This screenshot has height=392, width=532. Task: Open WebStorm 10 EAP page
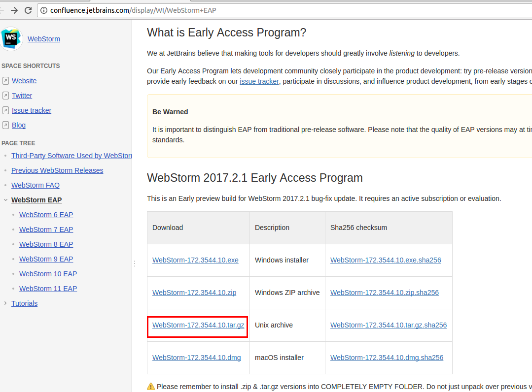point(48,274)
